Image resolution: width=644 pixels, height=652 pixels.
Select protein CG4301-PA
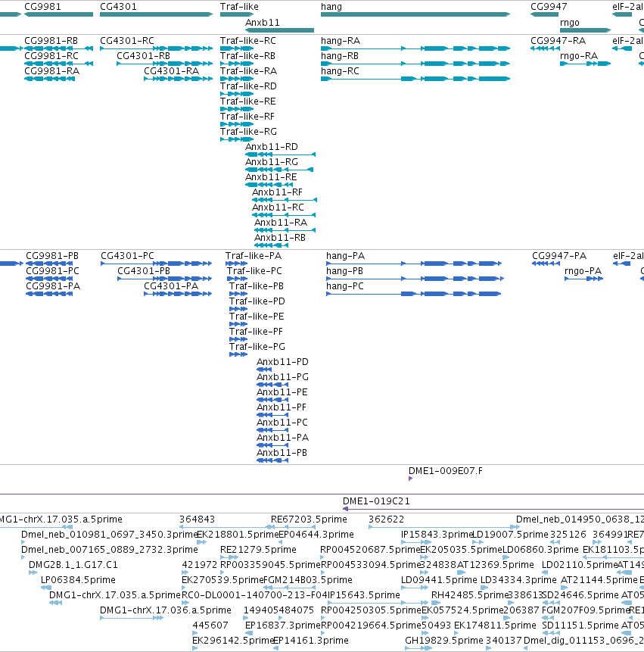click(x=178, y=294)
